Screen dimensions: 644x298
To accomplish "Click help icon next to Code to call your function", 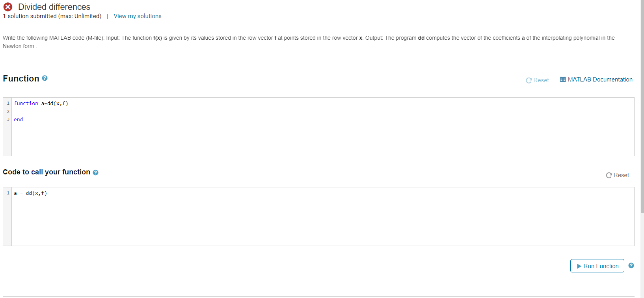I will pyautogui.click(x=95, y=172).
